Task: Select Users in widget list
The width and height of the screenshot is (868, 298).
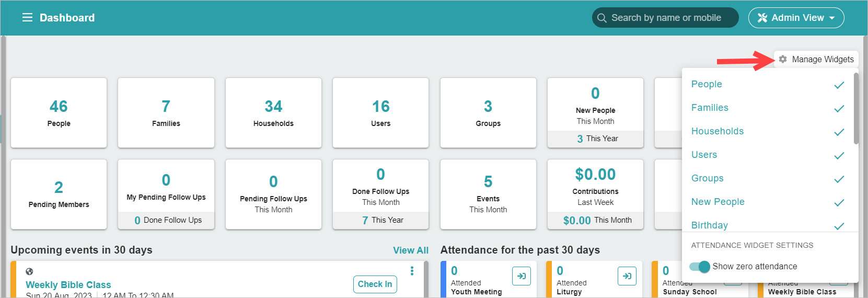Action: pyautogui.click(x=704, y=155)
